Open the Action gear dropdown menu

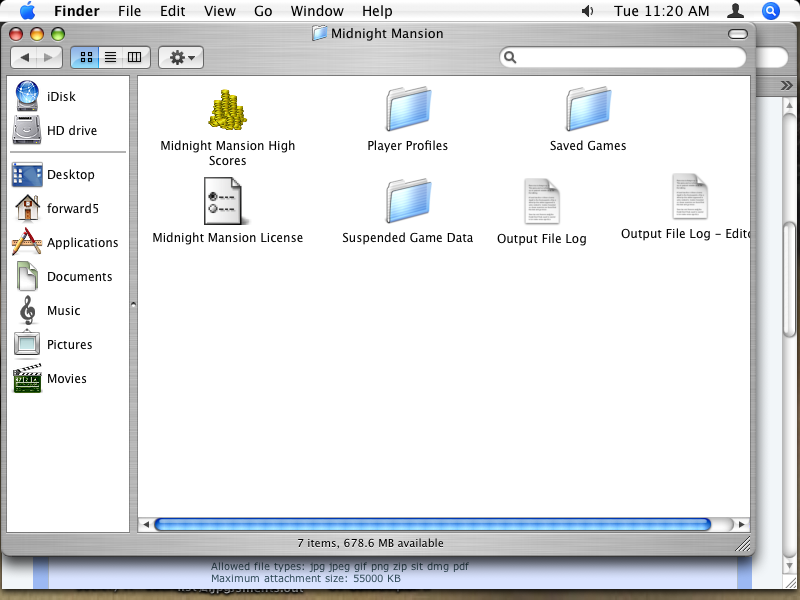(181, 58)
